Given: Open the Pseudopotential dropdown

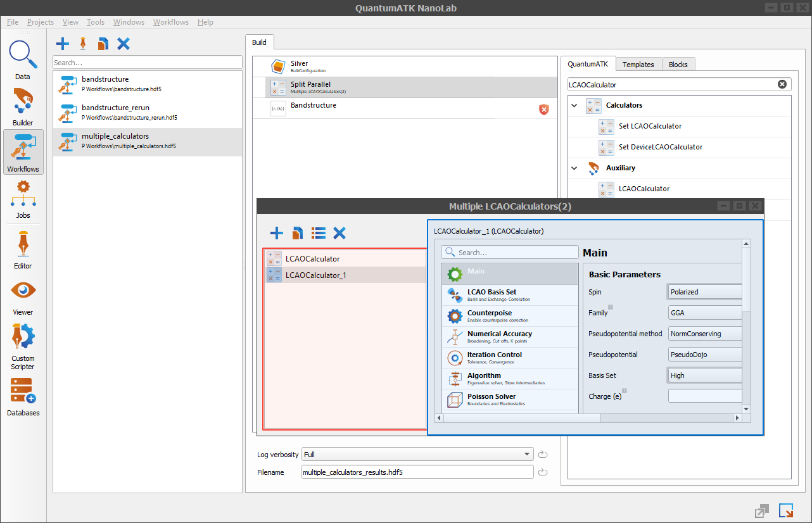Looking at the screenshot, I should click(x=705, y=355).
